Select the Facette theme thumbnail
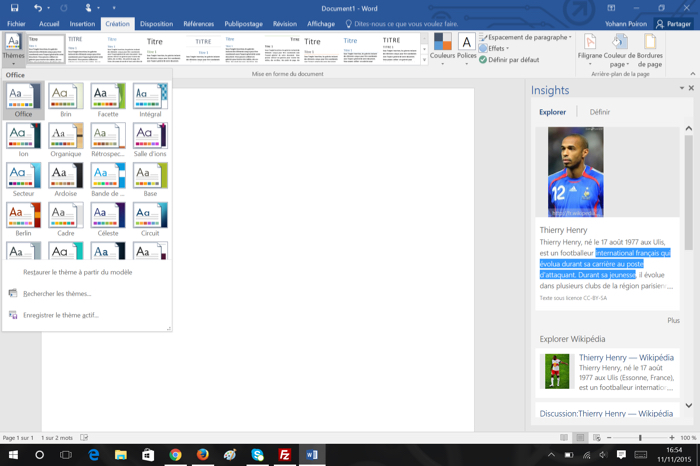 (107, 100)
